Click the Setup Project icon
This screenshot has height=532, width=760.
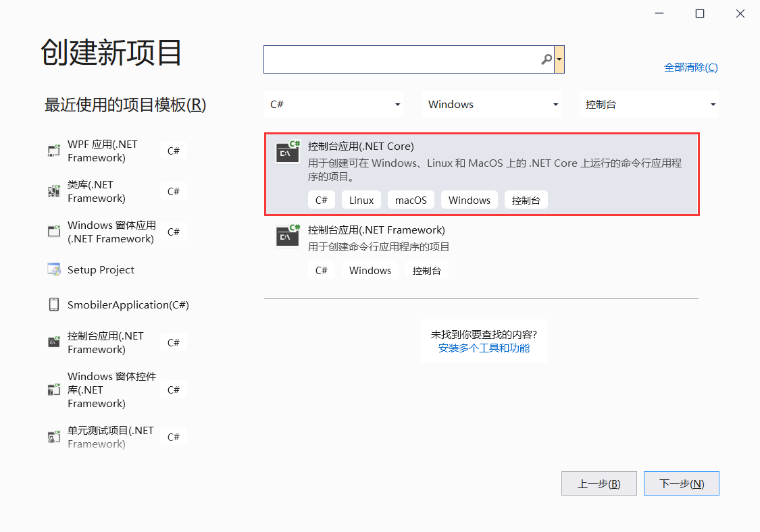pos(53,269)
